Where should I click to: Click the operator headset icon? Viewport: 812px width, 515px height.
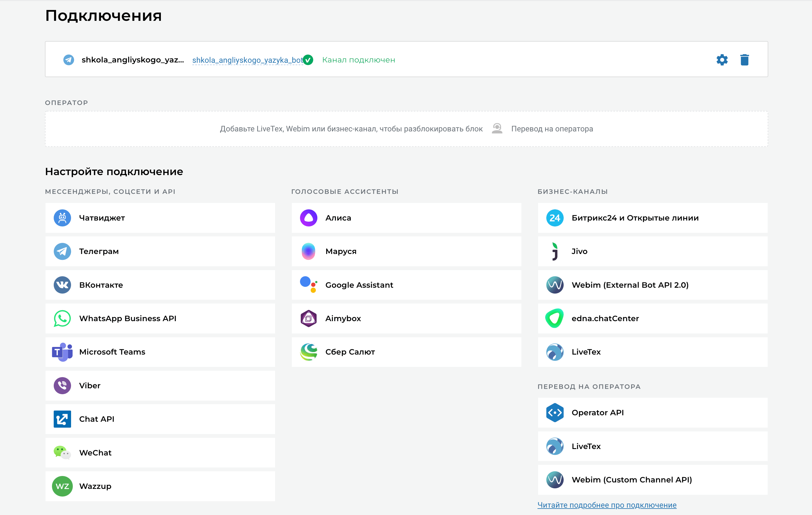[497, 129]
